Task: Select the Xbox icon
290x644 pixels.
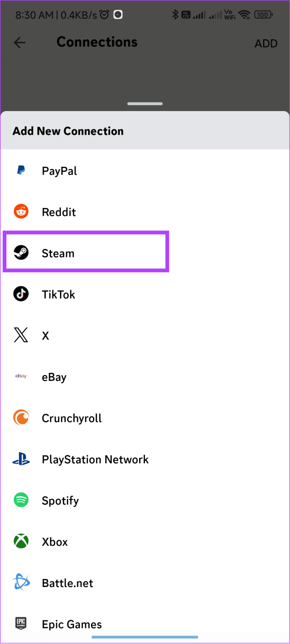Action: point(21,541)
